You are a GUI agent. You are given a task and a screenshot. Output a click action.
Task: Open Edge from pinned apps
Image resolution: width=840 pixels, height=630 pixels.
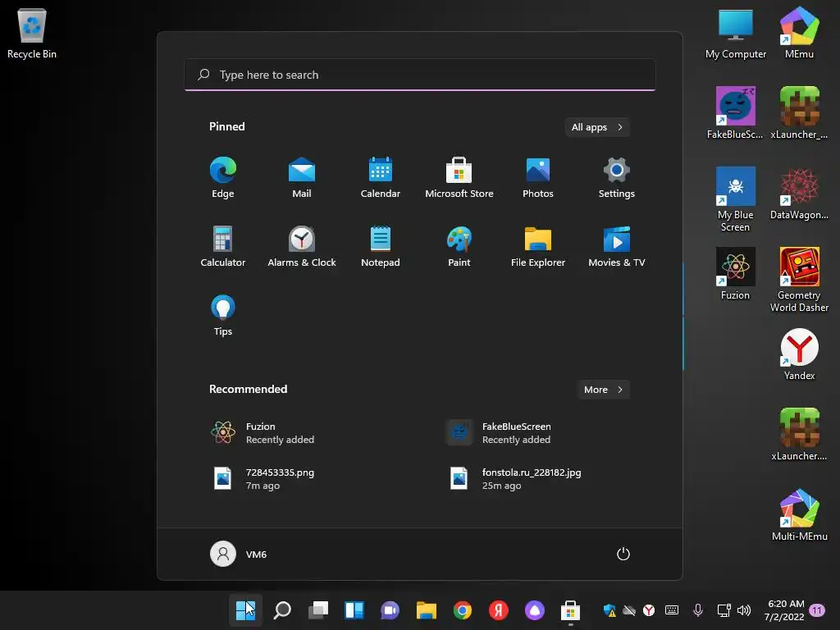coord(223,178)
